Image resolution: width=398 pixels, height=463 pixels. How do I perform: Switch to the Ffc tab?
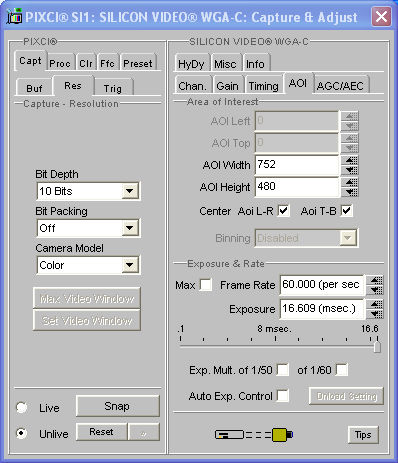(107, 63)
